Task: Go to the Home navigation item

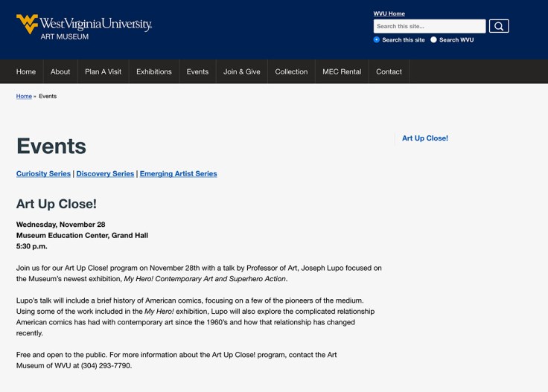Action: coord(26,71)
